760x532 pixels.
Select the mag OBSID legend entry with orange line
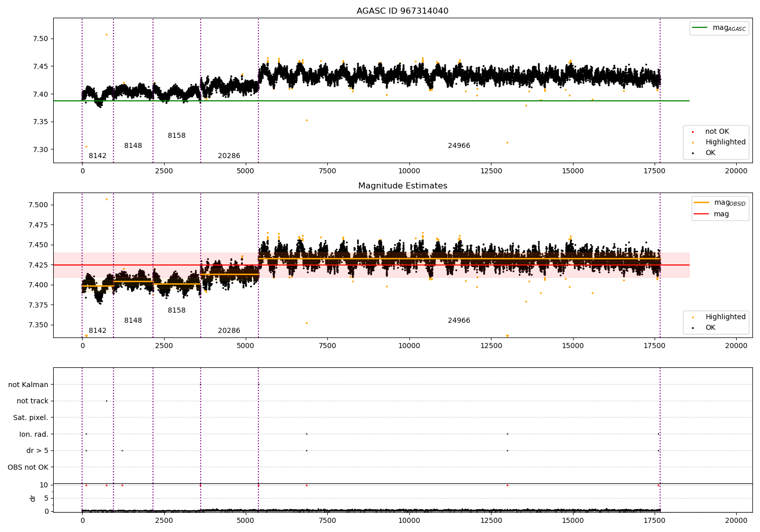tap(719, 203)
